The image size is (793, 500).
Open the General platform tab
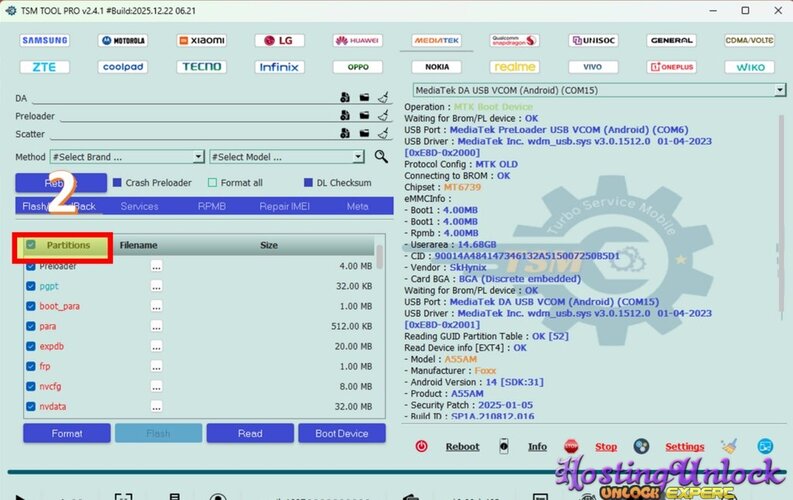click(x=672, y=40)
